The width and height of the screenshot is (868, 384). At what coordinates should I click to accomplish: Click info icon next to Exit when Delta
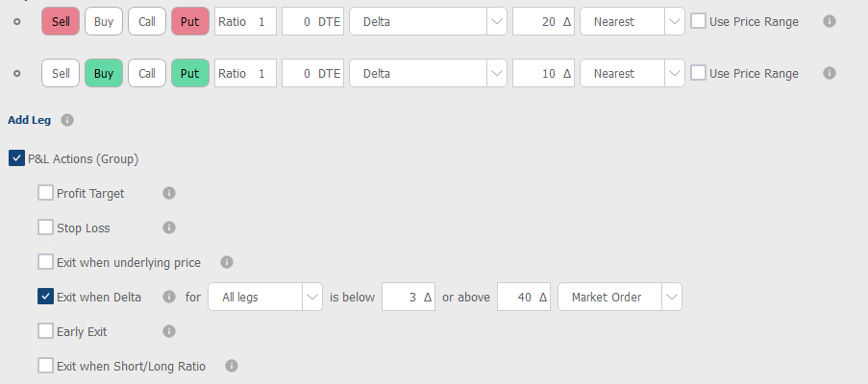coord(169,297)
